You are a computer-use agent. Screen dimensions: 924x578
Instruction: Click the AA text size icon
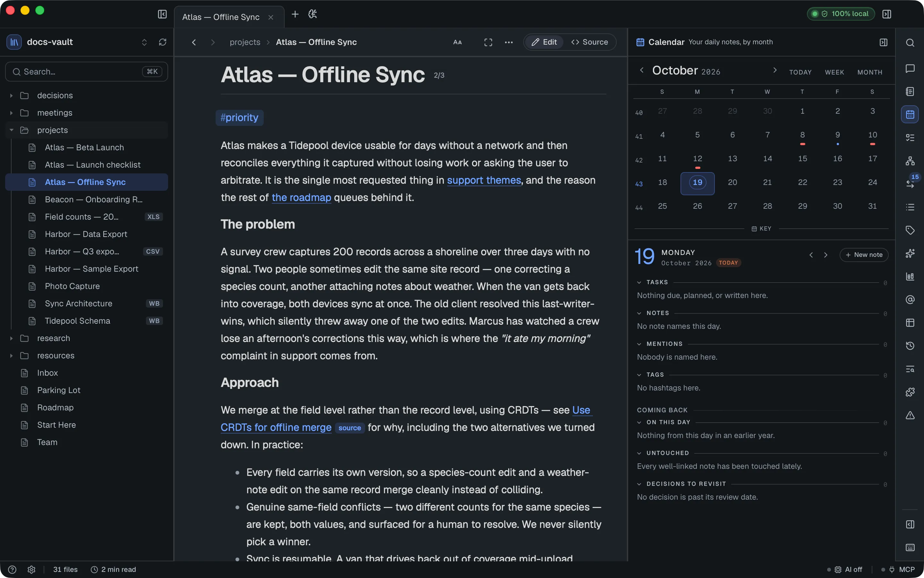point(458,42)
